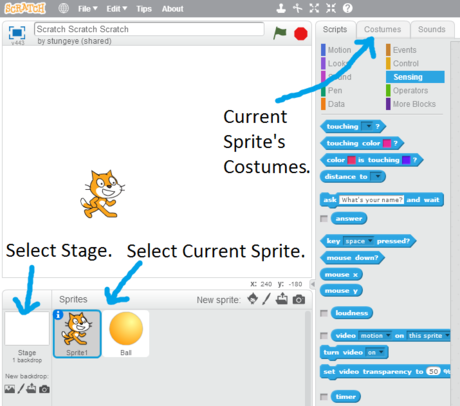460x406 pixels.
Task: Select the Delete scissors tool
Action: [x=297, y=8]
